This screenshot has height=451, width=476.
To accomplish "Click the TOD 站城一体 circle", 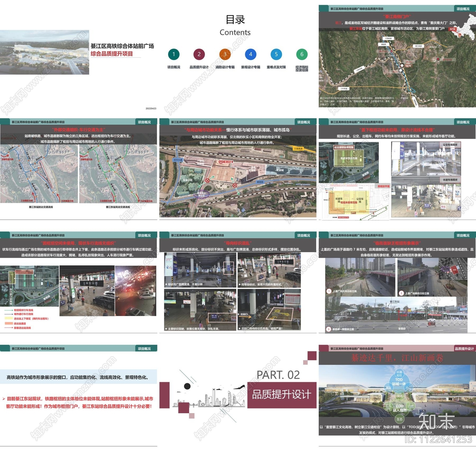I will pyautogui.click(x=399, y=382).
